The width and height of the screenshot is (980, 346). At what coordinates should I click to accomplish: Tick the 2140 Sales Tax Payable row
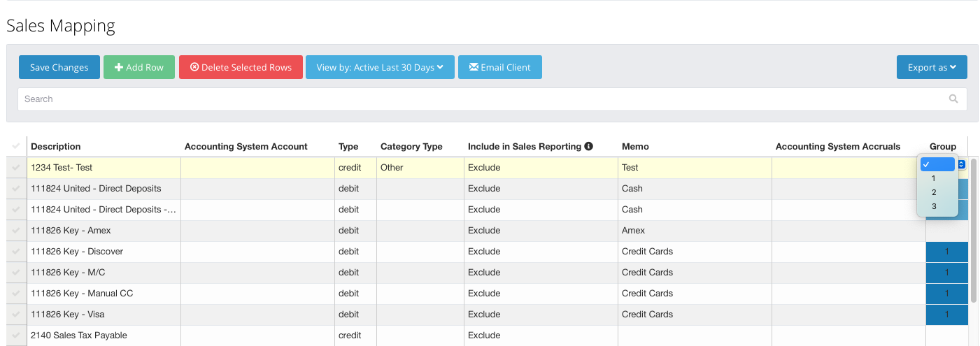click(x=16, y=336)
